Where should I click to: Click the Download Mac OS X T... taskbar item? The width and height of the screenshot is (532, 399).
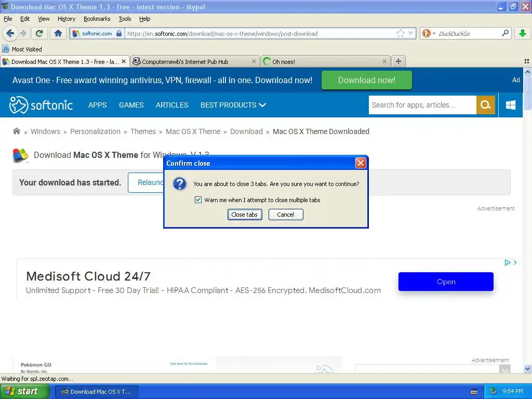(96, 392)
